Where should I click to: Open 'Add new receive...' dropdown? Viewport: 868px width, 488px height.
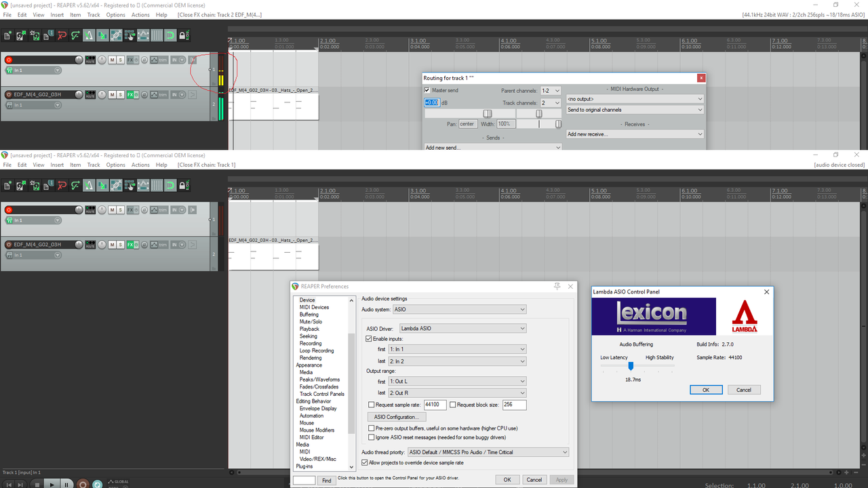click(x=635, y=134)
